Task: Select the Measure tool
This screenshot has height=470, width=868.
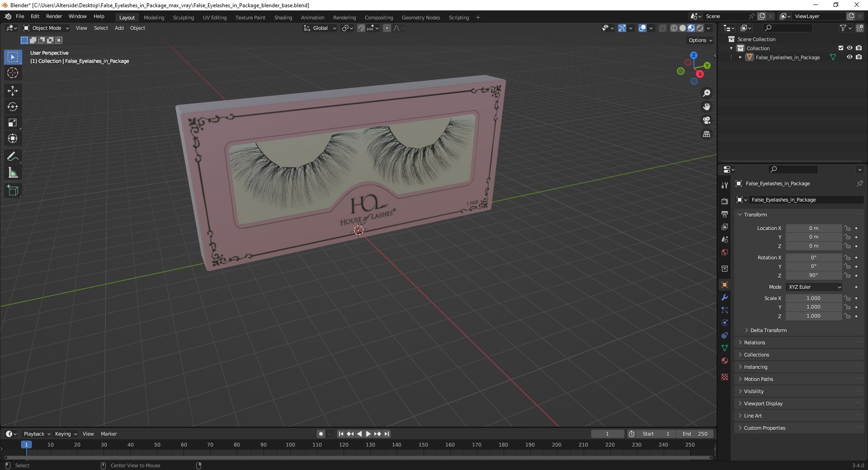Action: [13, 173]
